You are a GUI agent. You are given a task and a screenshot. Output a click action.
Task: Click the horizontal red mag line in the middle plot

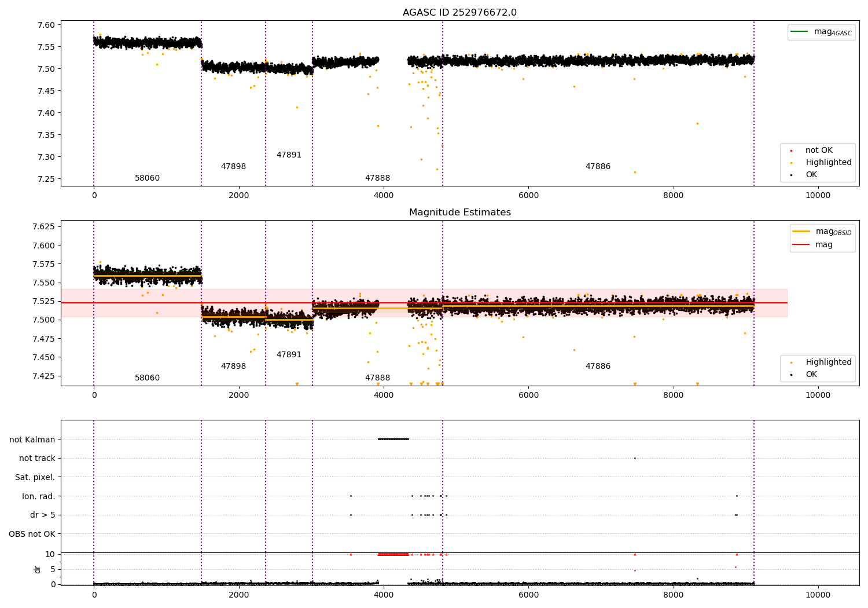point(424,303)
